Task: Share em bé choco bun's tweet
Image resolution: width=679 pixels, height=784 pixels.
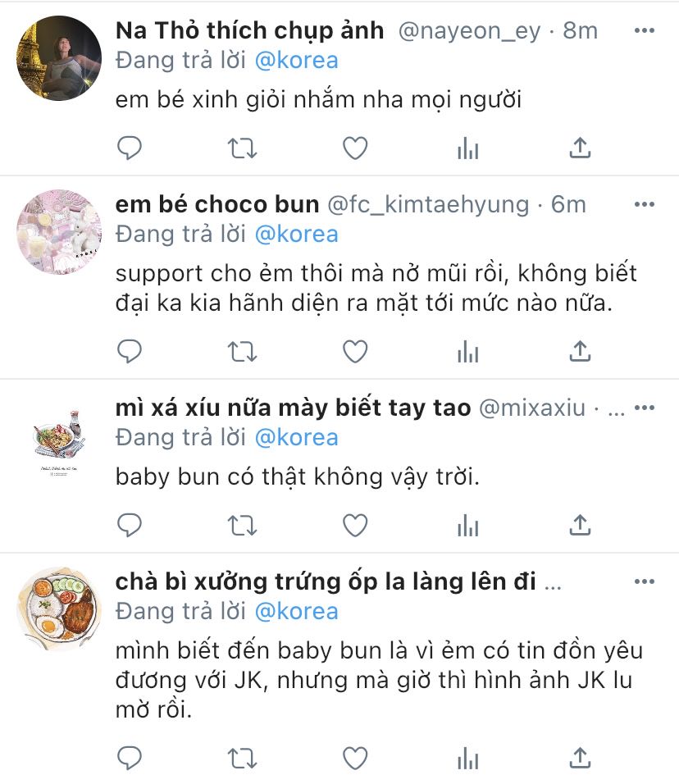Action: pyautogui.click(x=580, y=351)
